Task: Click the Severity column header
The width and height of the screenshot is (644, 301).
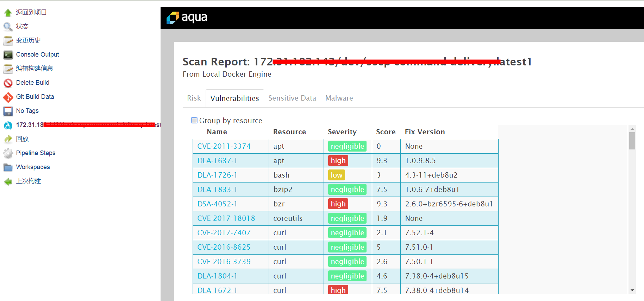Action: tap(342, 132)
